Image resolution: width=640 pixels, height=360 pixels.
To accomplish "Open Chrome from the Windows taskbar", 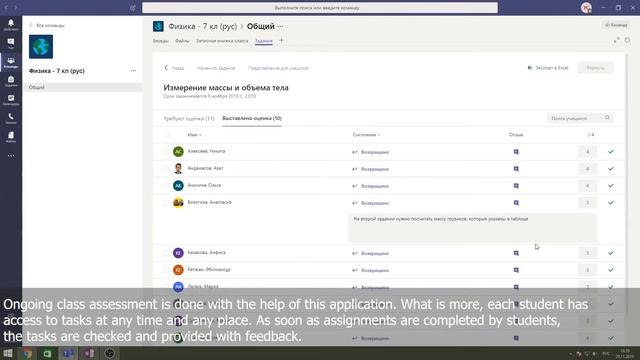I will point(27,353).
